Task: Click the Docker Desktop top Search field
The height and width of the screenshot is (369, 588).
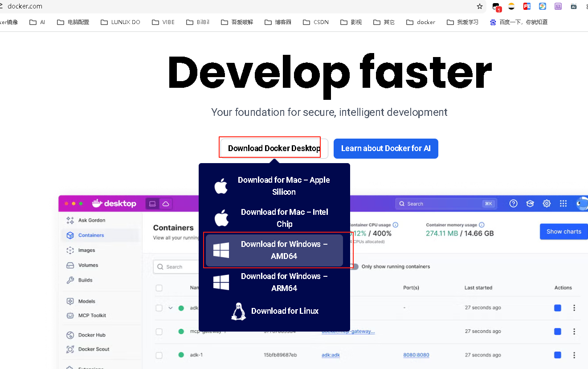Action: point(446,204)
